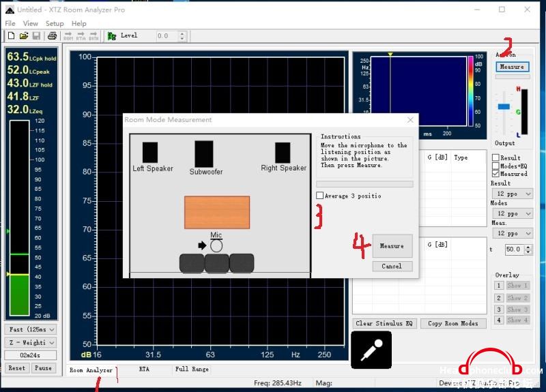Switch to the RTA tab
The width and height of the screenshot is (546, 392).
(x=144, y=369)
